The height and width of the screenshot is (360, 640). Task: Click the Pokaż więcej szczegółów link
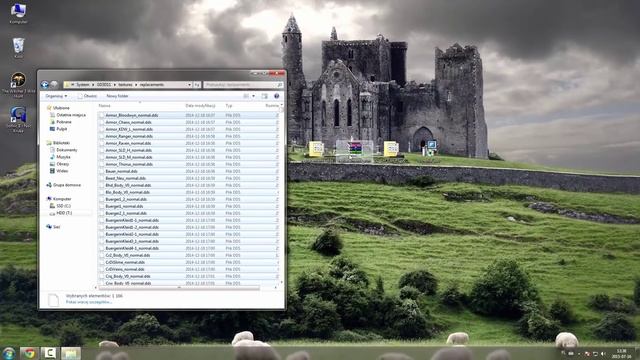pos(89,302)
